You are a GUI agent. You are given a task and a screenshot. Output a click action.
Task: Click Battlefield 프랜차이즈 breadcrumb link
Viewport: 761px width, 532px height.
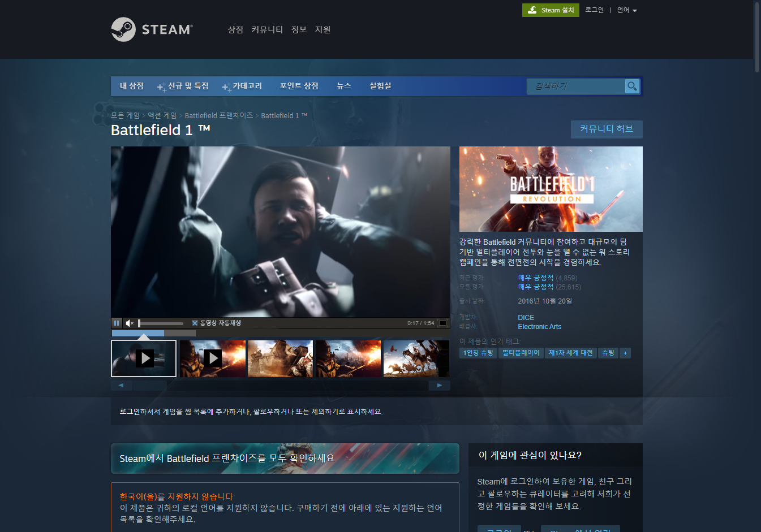point(219,115)
